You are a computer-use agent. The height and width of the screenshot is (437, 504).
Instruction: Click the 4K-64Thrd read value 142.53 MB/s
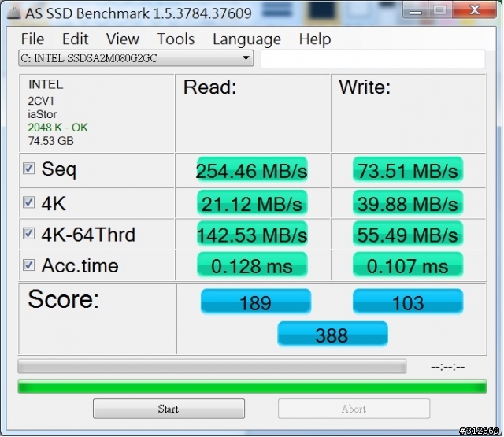(x=252, y=234)
